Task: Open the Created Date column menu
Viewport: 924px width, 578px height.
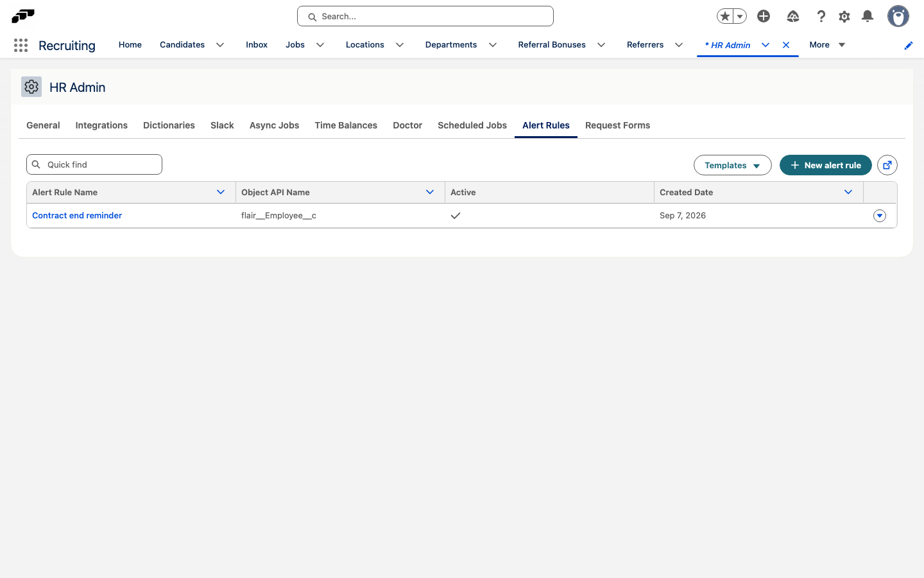Action: click(x=848, y=192)
